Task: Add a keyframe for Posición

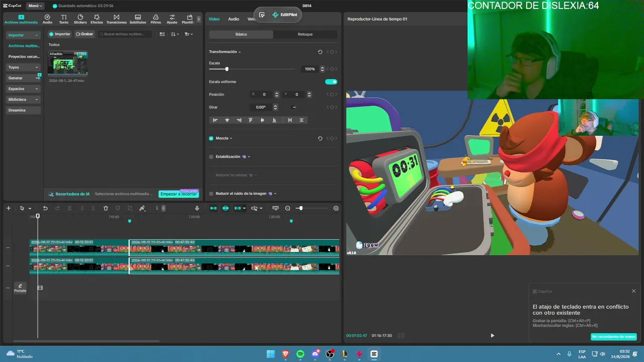Action: [x=332, y=95]
